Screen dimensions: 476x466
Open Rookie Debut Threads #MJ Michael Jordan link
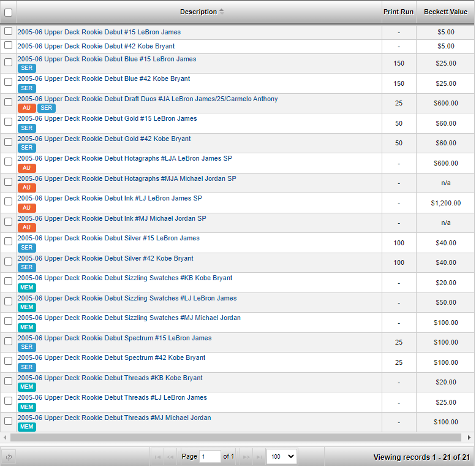tap(114, 418)
